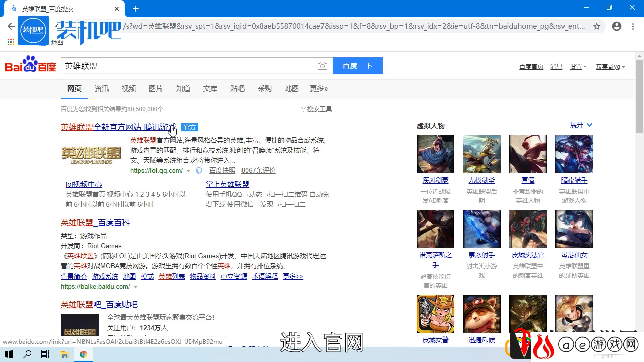Open the 琴瑟仙女 character portrait
The height and width of the screenshot is (362, 644).
574,229
